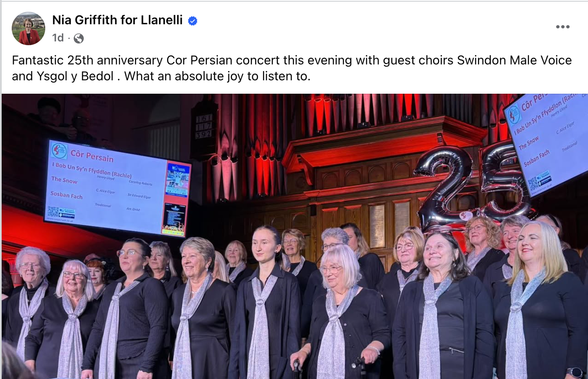Click the blue verified badge

[x=193, y=20]
